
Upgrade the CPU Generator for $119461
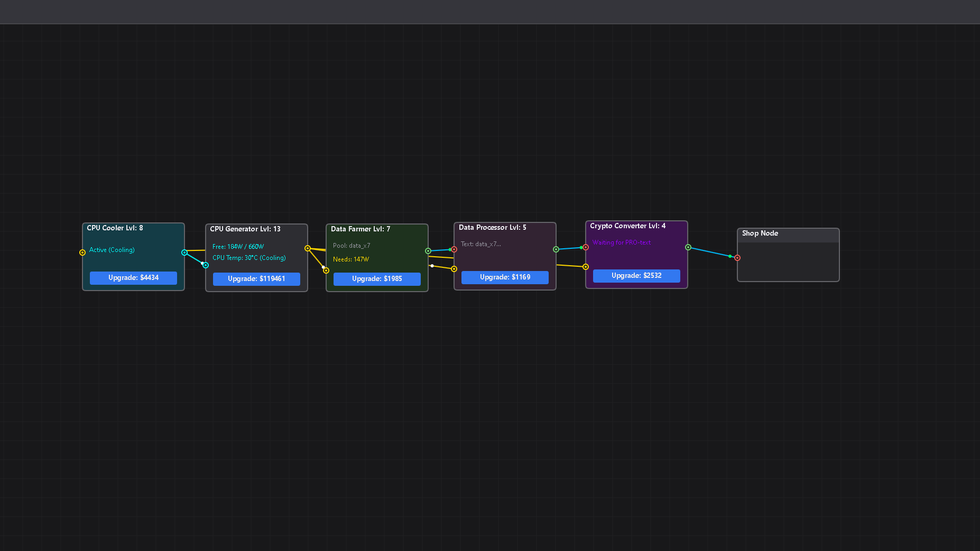tap(256, 279)
